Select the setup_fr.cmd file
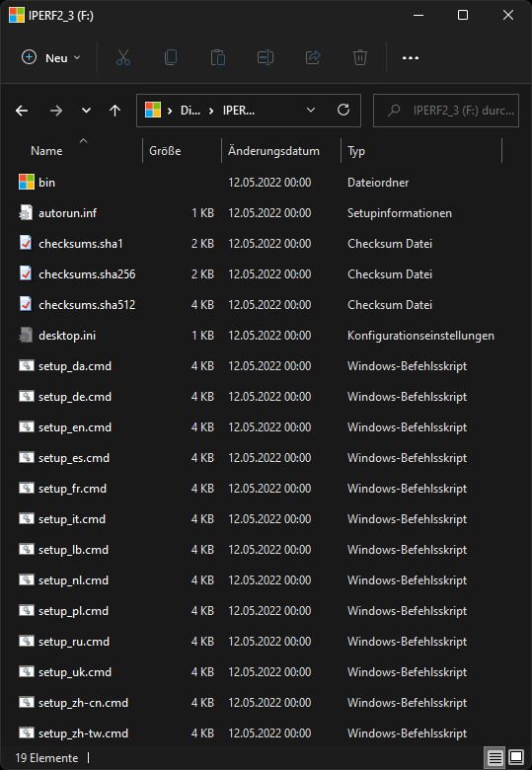Viewport: 532px width, 770px height. point(72,488)
